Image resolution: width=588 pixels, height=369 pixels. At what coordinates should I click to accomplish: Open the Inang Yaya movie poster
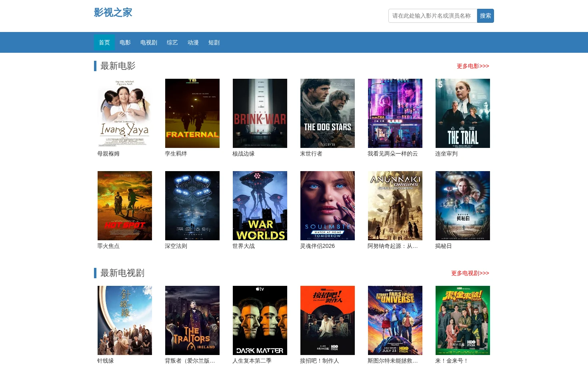pyautogui.click(x=125, y=113)
